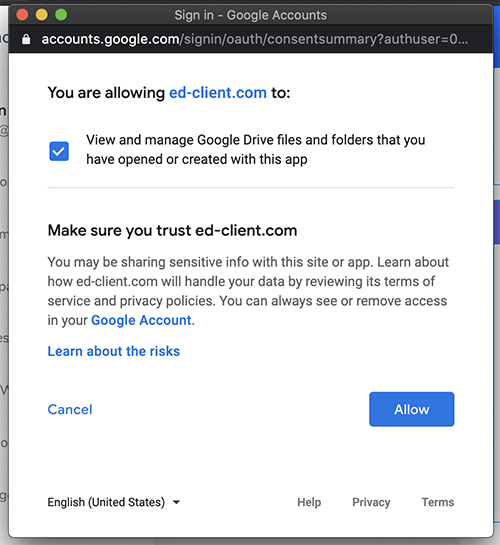Viewport: 500px width, 545px height.
Task: Uncheck the Google Drive files permission checkbox
Action: click(59, 151)
